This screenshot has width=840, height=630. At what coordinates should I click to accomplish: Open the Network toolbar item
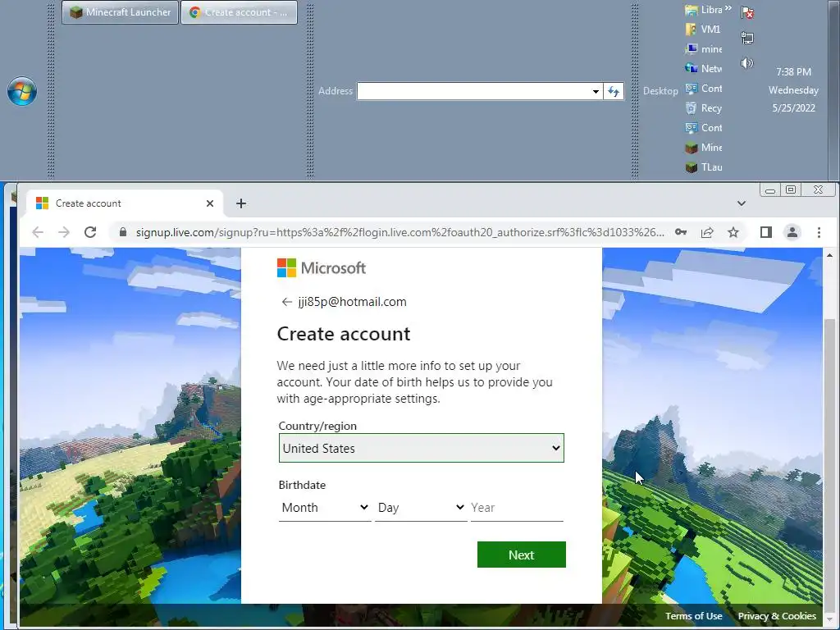tap(703, 69)
